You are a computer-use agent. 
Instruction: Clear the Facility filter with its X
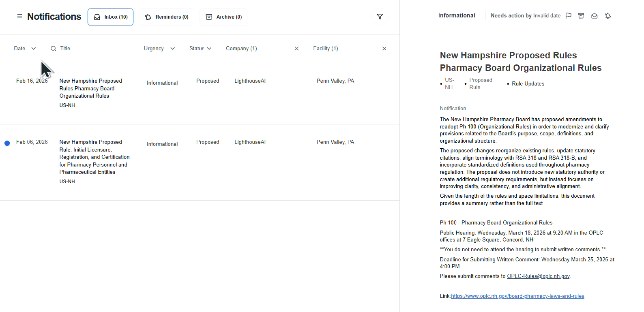pos(384,49)
